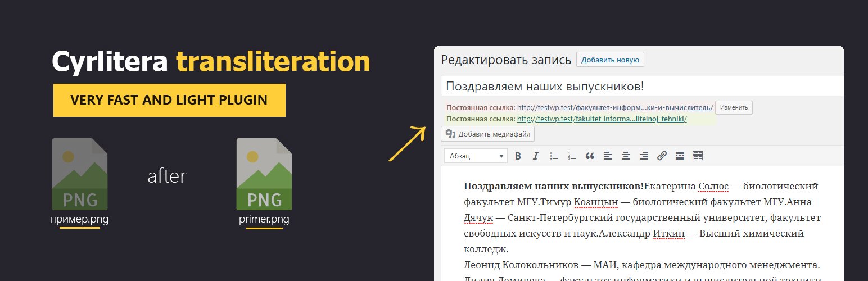This screenshot has width=868, height=281.
Task: Click the word Иткин in editor text
Action: [x=668, y=233]
